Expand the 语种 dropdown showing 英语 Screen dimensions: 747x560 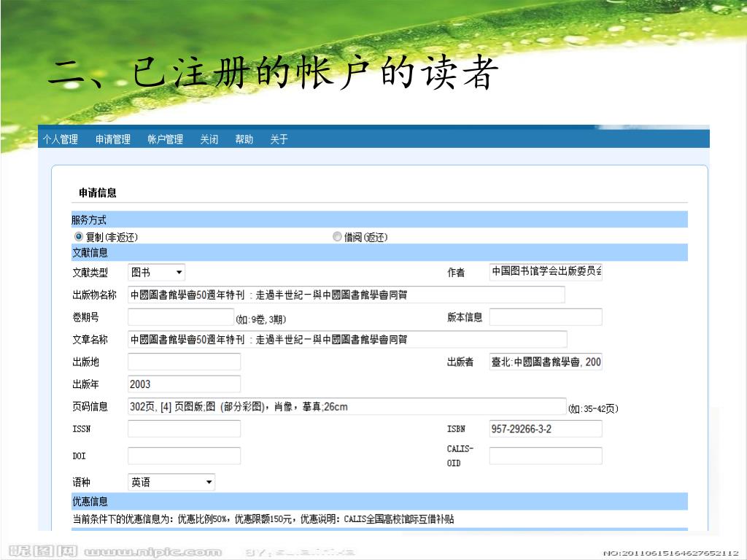pyautogui.click(x=171, y=482)
